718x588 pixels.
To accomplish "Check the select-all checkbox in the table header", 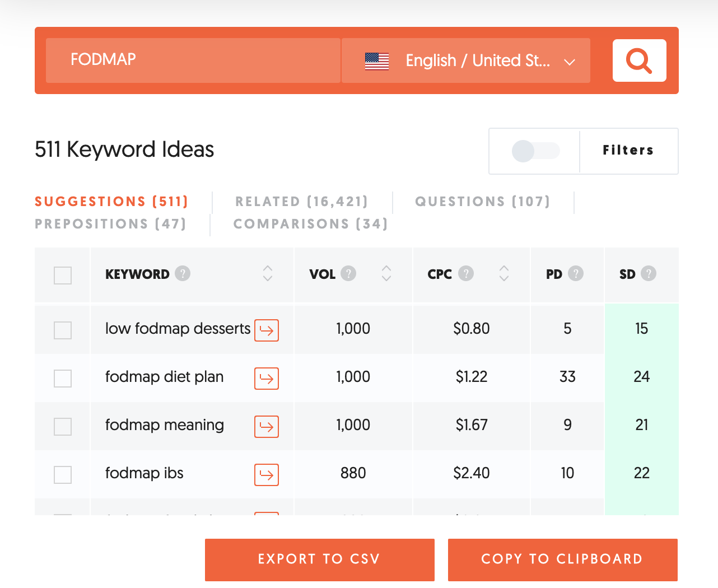I will tap(63, 275).
